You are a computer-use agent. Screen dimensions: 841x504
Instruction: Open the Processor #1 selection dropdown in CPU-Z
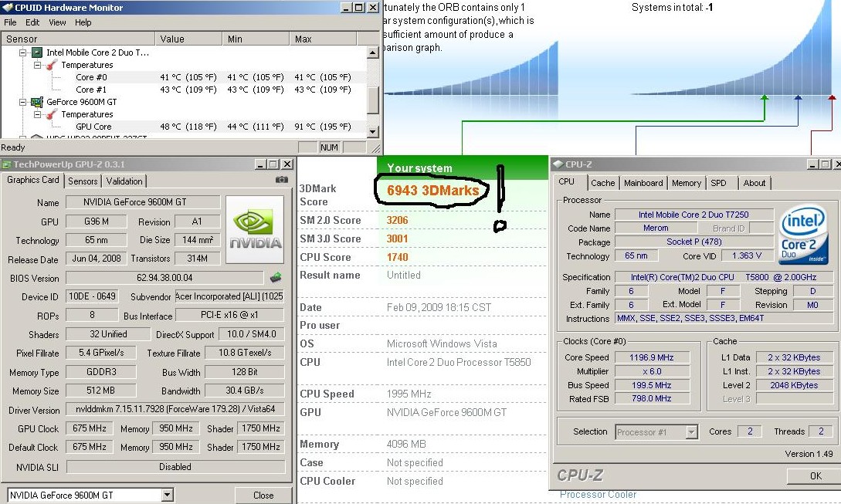pos(692,431)
